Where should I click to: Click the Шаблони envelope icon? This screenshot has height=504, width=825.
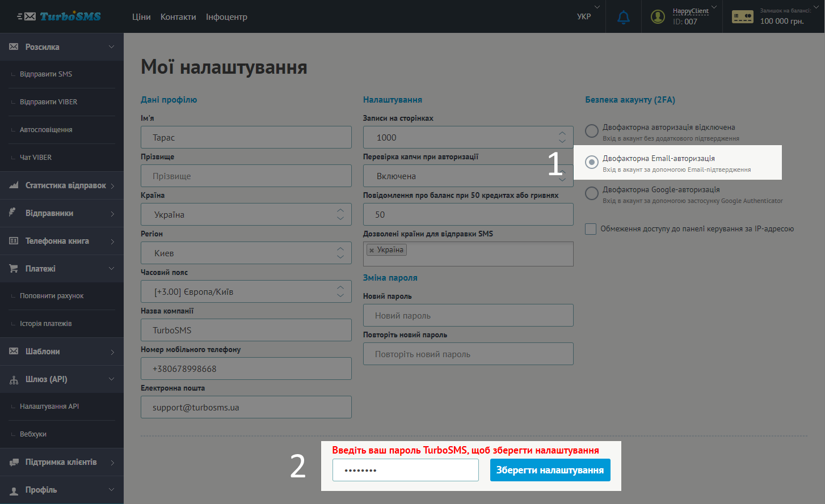pyautogui.click(x=14, y=351)
